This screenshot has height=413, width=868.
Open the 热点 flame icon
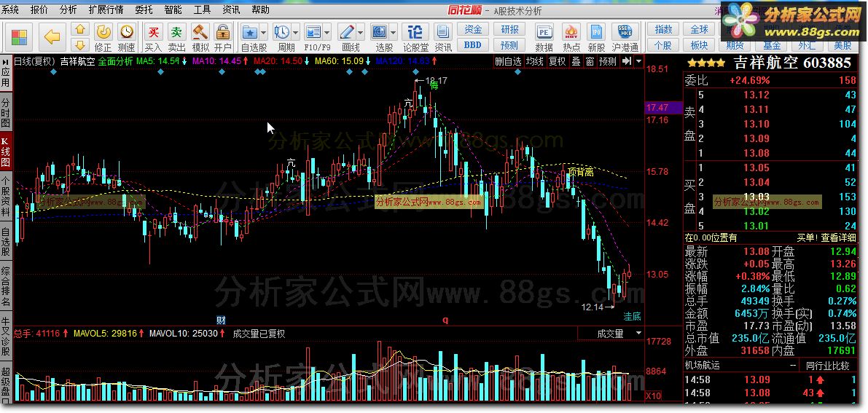(x=571, y=31)
